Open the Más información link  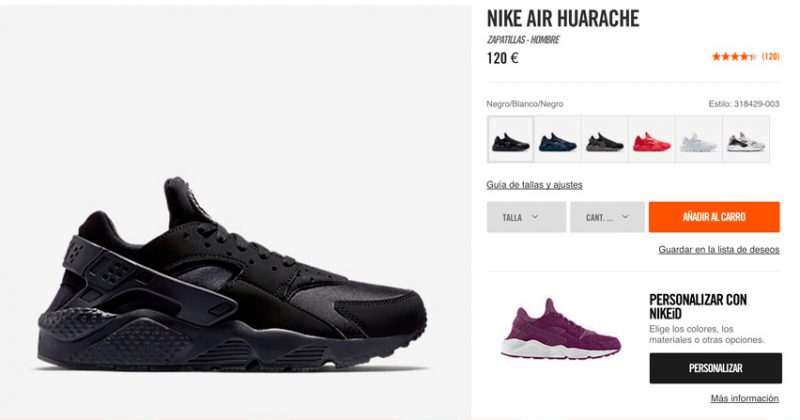(744, 398)
